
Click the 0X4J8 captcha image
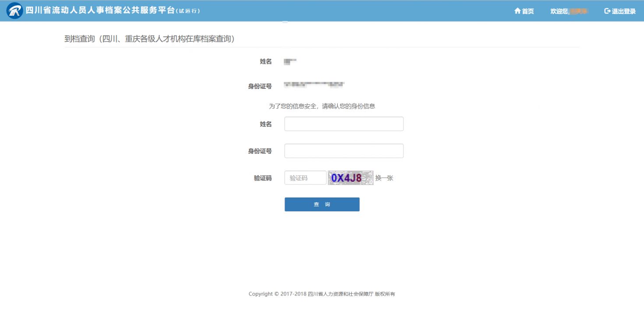[x=350, y=178]
